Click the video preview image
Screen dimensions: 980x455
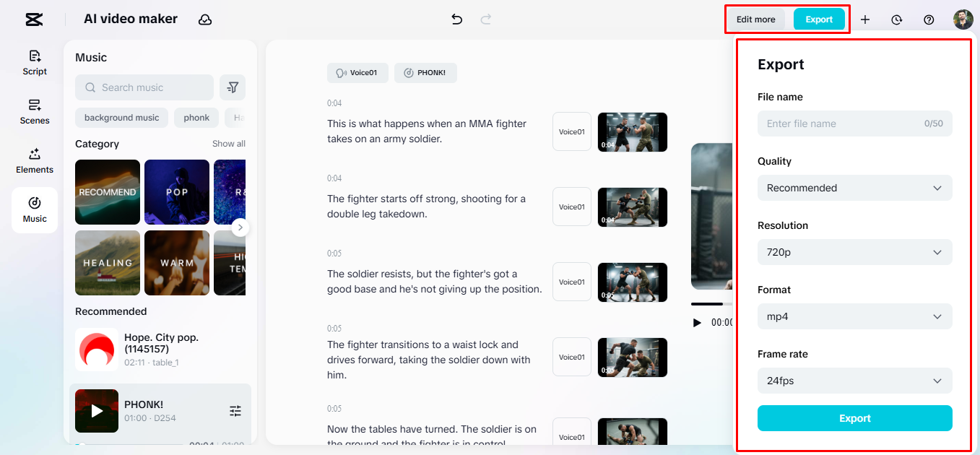tap(712, 217)
